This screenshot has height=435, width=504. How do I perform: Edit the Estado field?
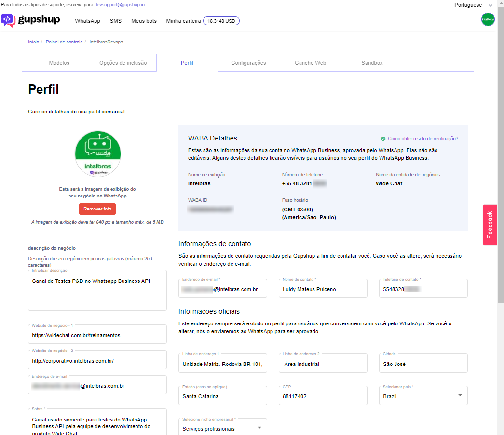(223, 396)
